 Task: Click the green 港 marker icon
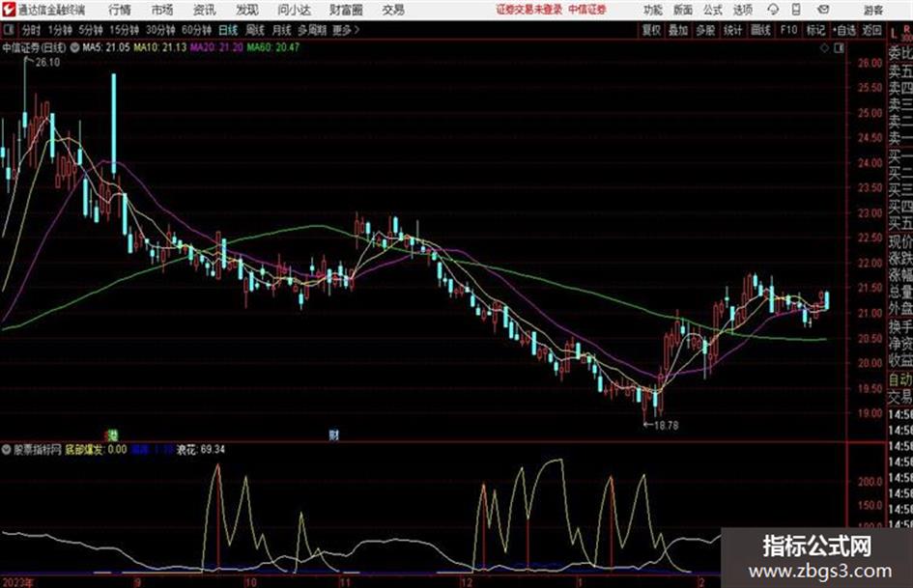(x=112, y=434)
